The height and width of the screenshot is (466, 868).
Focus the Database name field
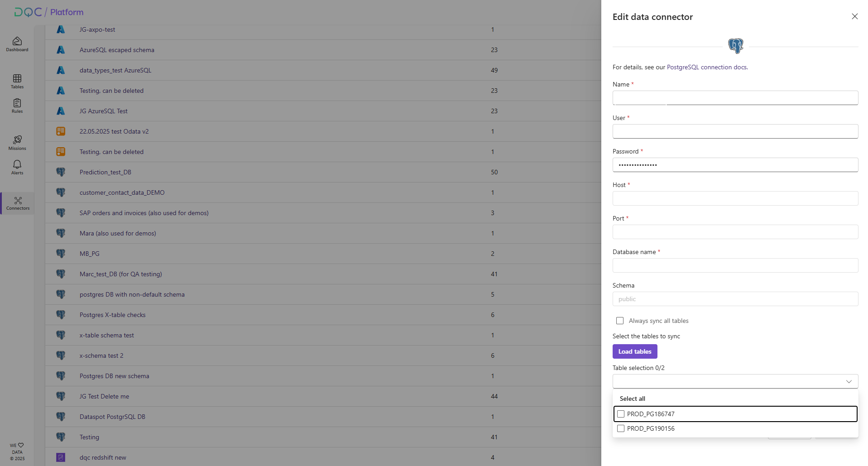735,265
